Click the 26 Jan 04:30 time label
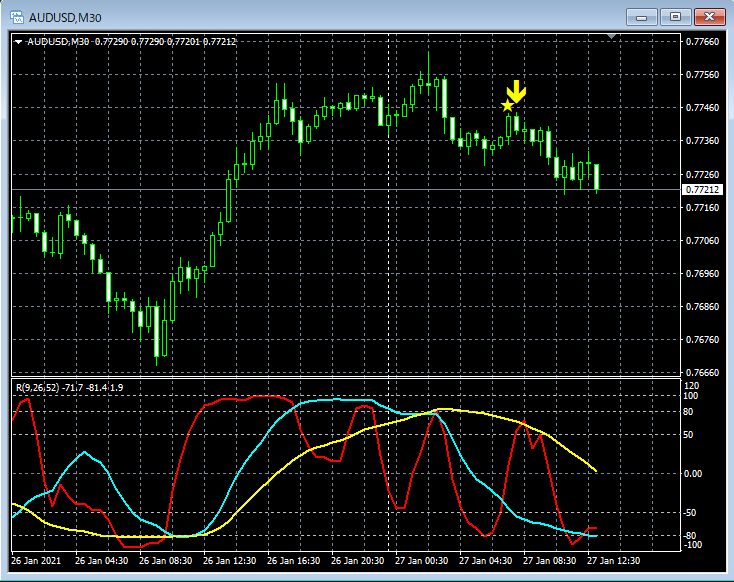This screenshot has width=734, height=582. click(x=102, y=560)
